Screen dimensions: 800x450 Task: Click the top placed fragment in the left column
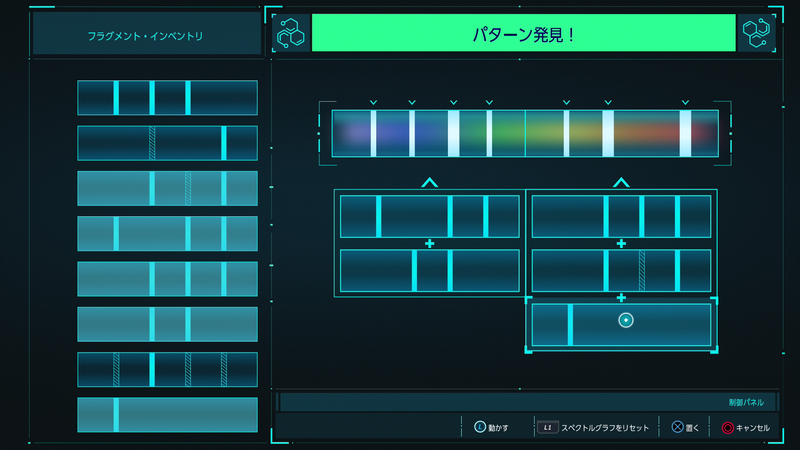(430, 216)
